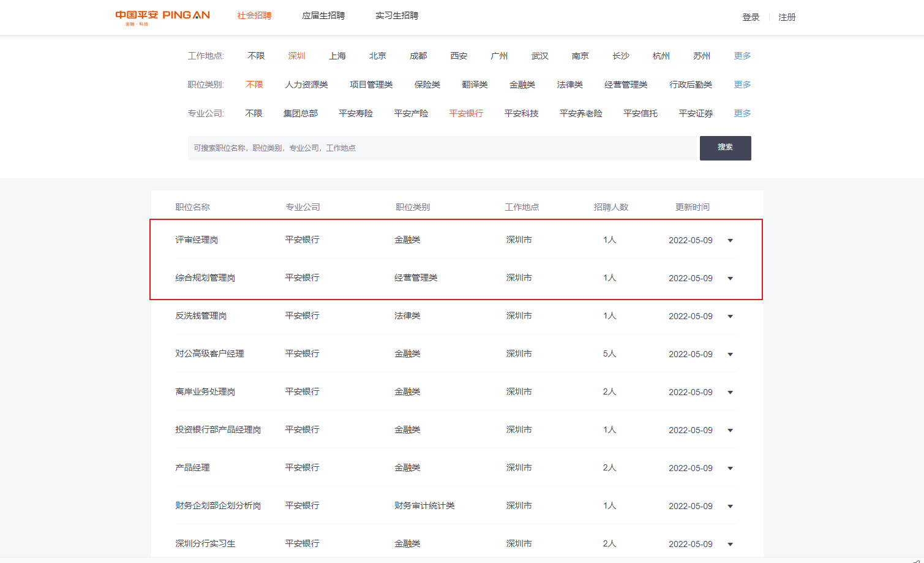Select 不限 for 职位类别
The width and height of the screenshot is (924, 563).
pyautogui.click(x=254, y=85)
